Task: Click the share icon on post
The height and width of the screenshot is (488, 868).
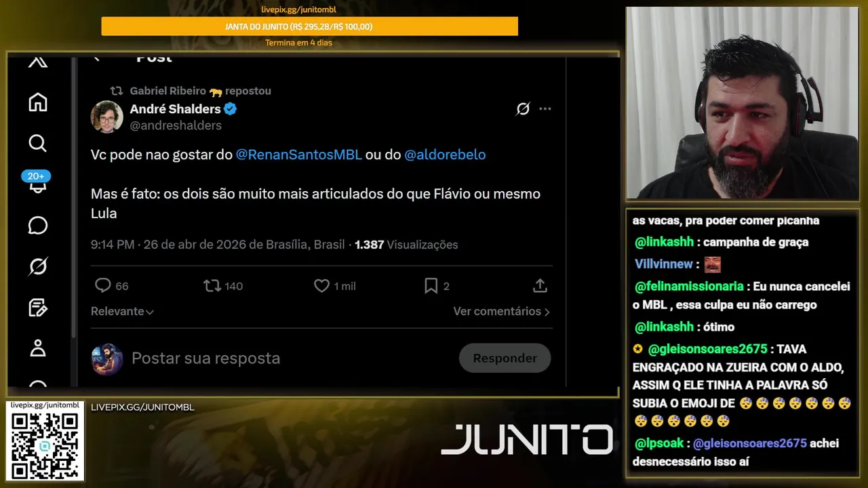Action: pyautogui.click(x=540, y=286)
